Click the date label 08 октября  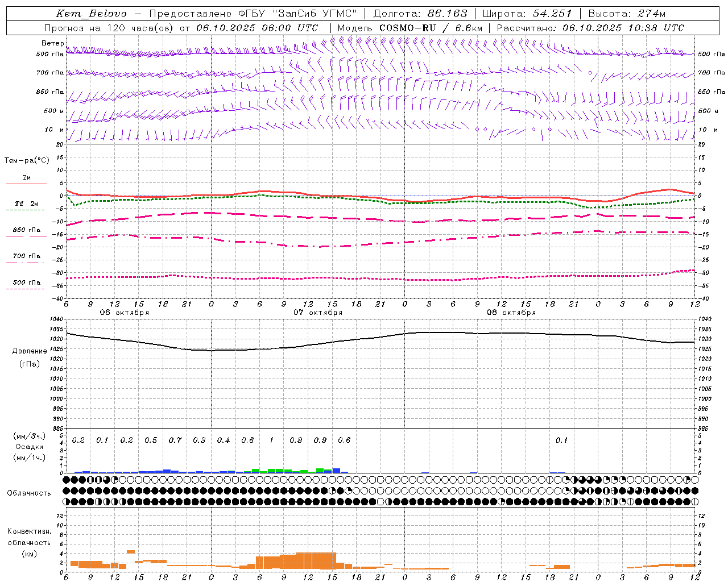(x=511, y=313)
